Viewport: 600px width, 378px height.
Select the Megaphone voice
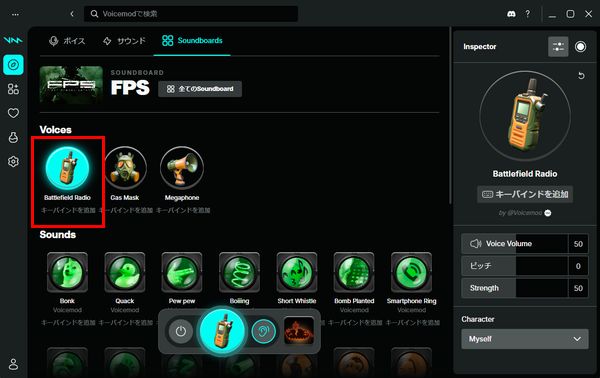point(182,168)
